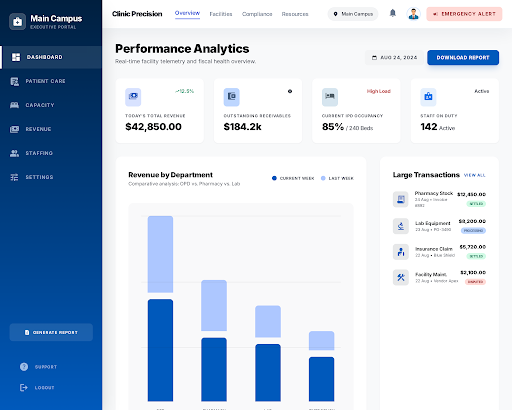Open the Lab Equipment transaction row

439,226
